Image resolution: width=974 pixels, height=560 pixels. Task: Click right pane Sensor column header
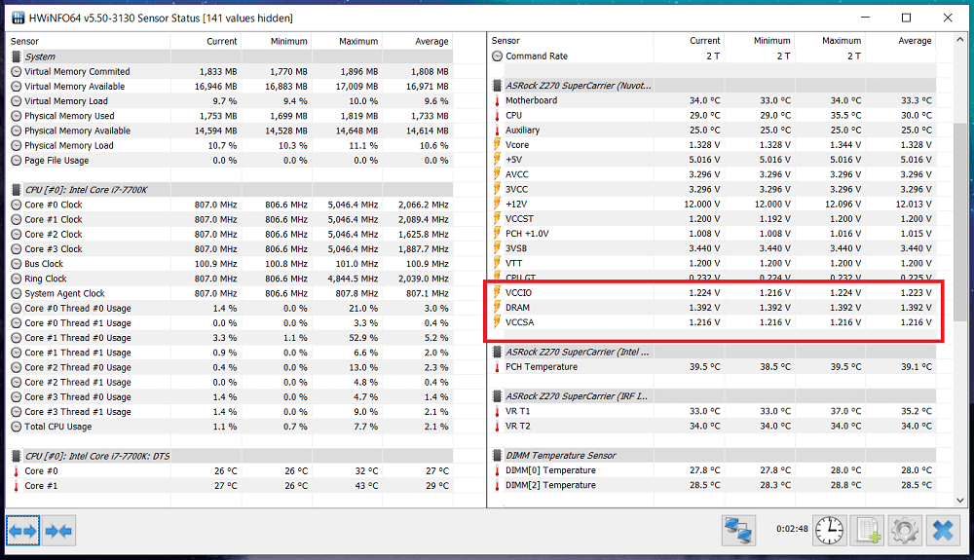(570, 40)
